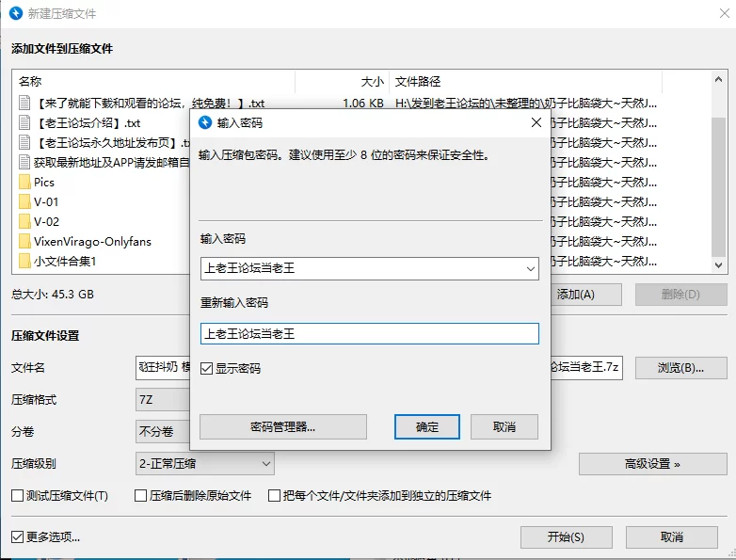Screen dimensions: 736x560
Task: Toggle the 更多选项 checkbox
Action: pos(17,537)
